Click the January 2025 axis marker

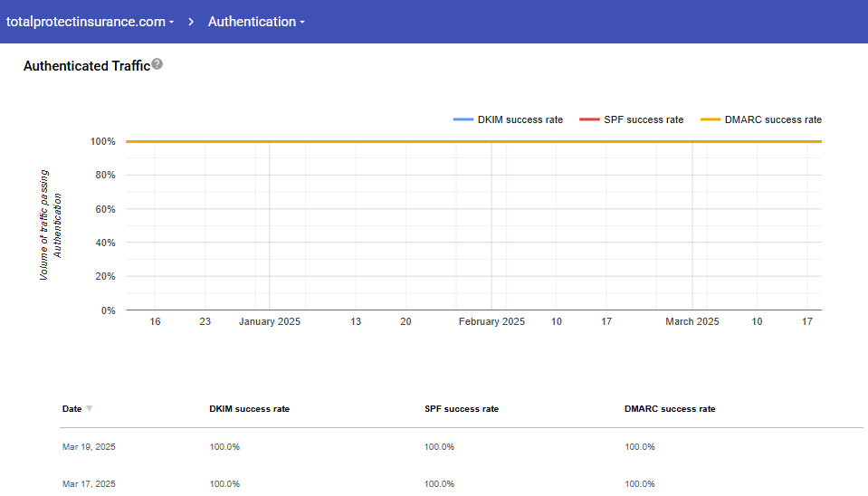pyautogui.click(x=270, y=321)
